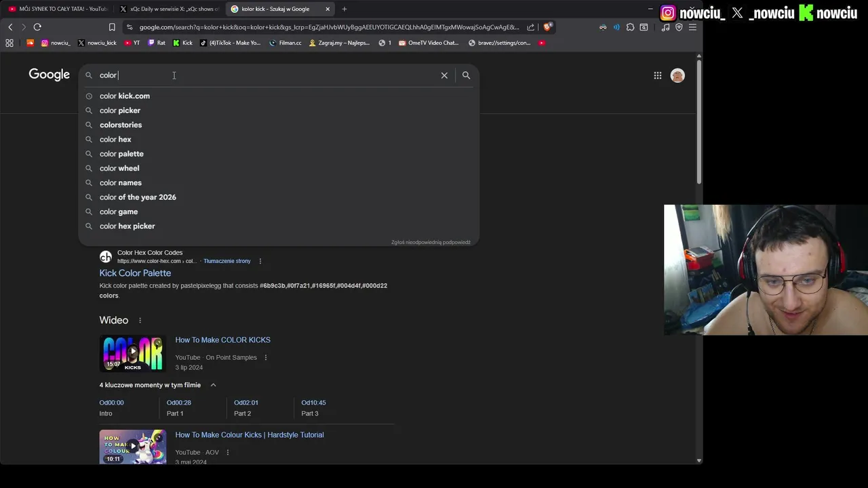Open the share icon in the address bar

tap(530, 27)
